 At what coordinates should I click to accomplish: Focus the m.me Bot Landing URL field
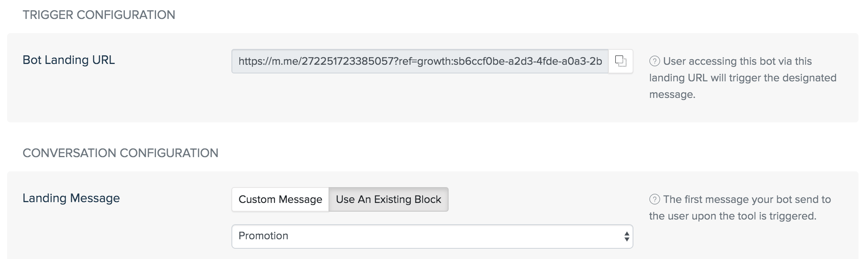(x=420, y=61)
